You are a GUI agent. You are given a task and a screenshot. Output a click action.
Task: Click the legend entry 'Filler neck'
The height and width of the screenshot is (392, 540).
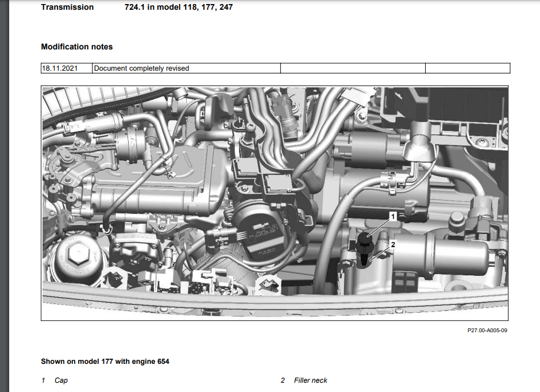[310, 381]
